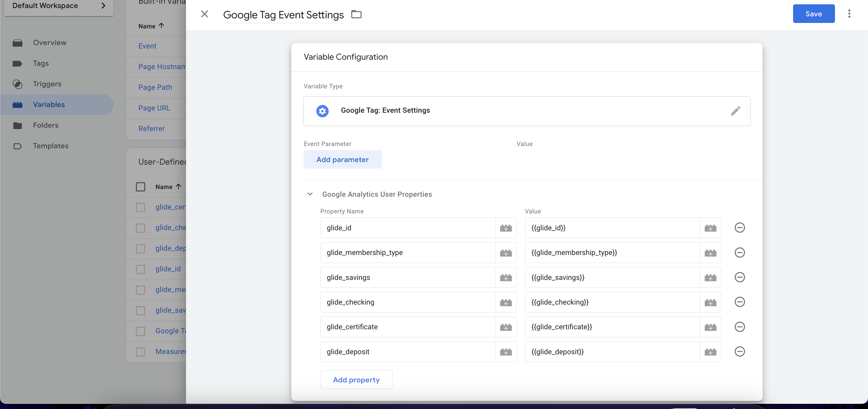Check the Measurement variable row checkbox
The height and width of the screenshot is (409, 868).
pos(141,351)
